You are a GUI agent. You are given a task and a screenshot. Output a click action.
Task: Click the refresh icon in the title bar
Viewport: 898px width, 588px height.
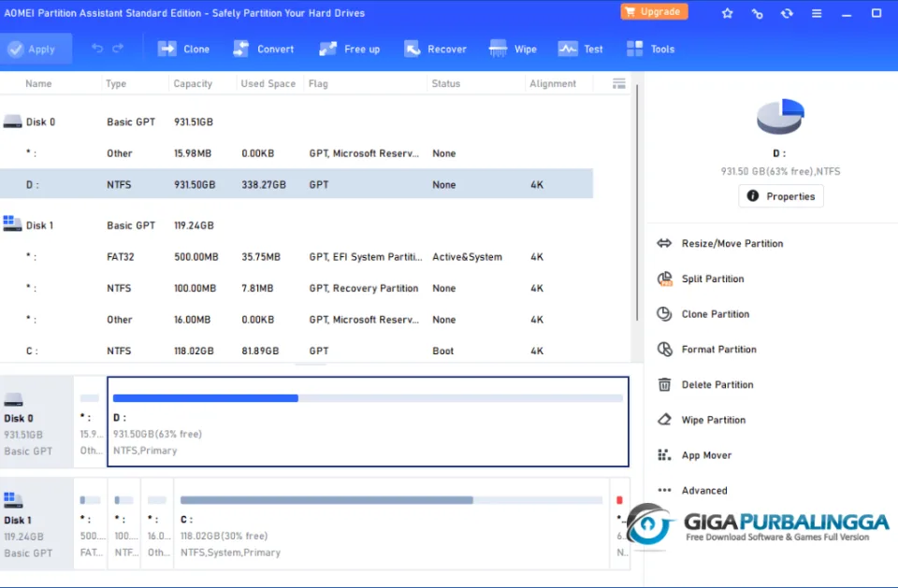(787, 12)
